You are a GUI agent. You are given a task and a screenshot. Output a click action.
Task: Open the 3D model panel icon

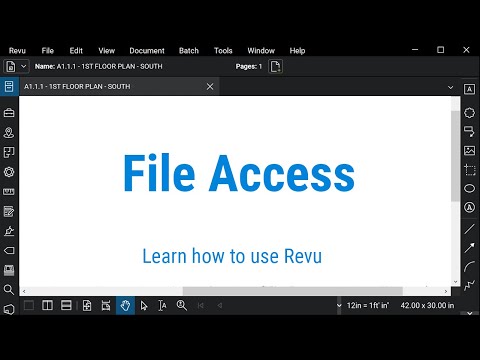[x=9, y=309]
